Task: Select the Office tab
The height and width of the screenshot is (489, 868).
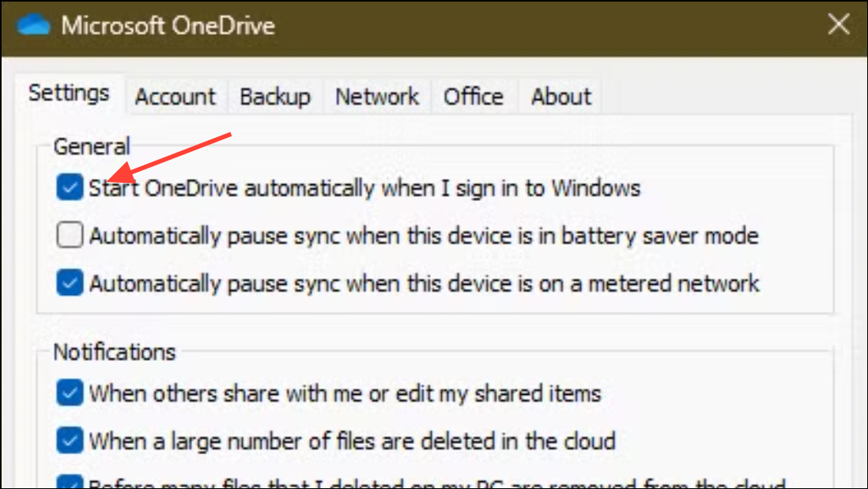Action: [473, 97]
